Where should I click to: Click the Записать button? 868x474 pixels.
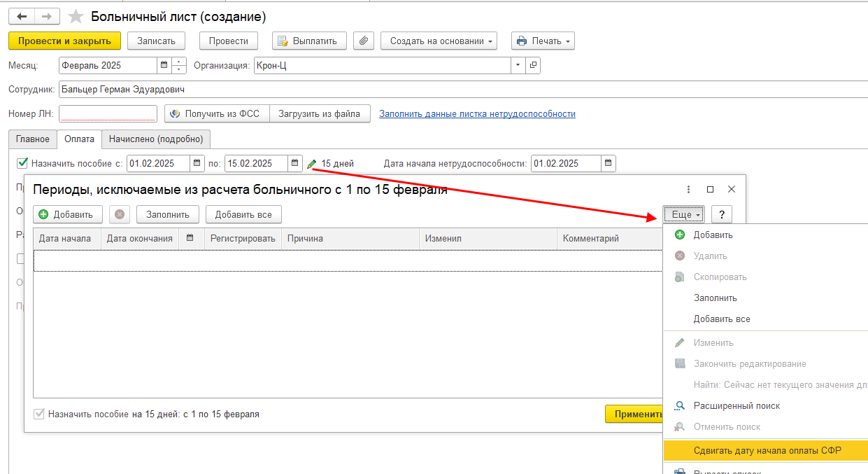click(x=156, y=41)
